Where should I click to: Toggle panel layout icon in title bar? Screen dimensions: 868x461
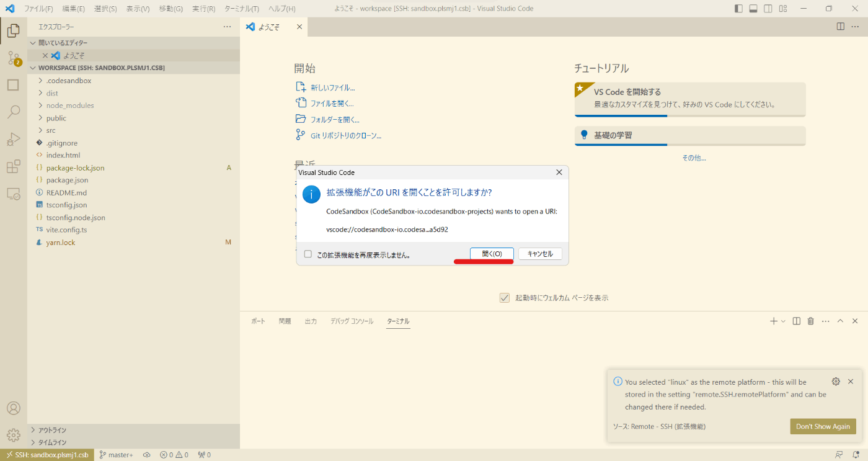click(x=753, y=9)
